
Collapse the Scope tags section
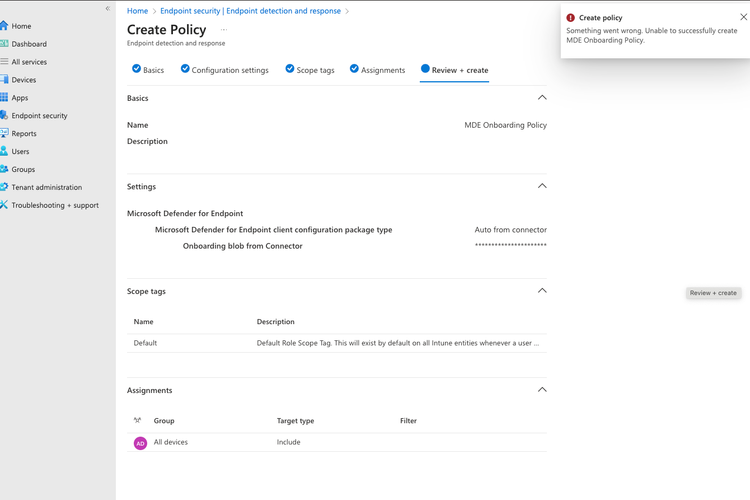pos(542,291)
